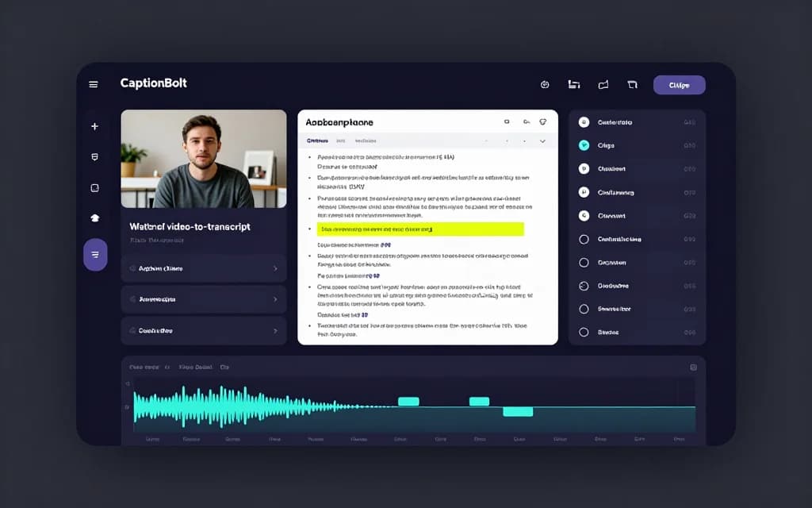Select the last empty circle in right list
This screenshot has height=508, width=812.
(584, 333)
